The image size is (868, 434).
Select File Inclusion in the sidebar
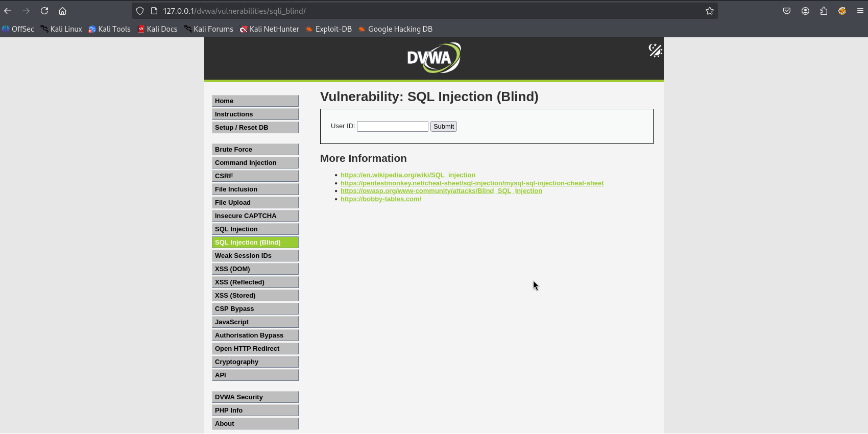point(255,189)
